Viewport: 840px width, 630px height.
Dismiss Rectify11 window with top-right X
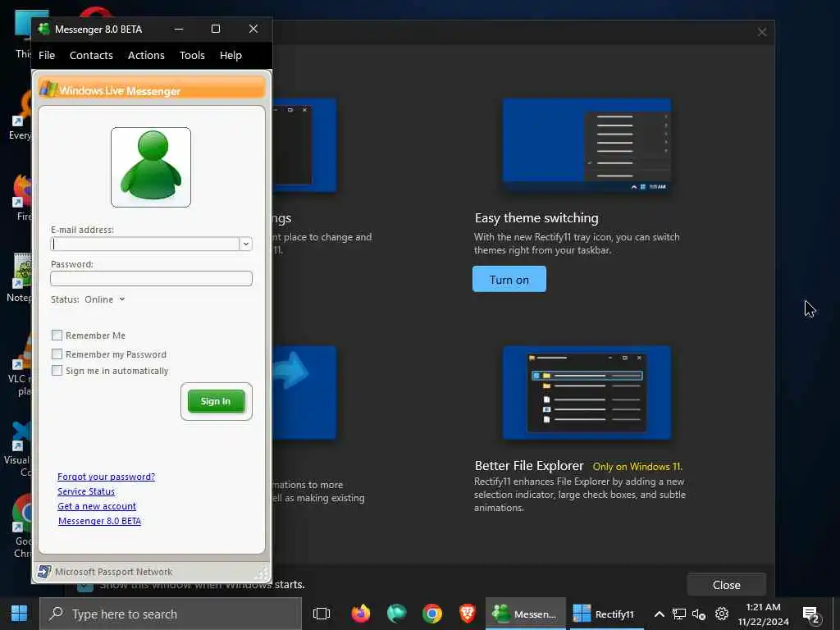click(762, 32)
